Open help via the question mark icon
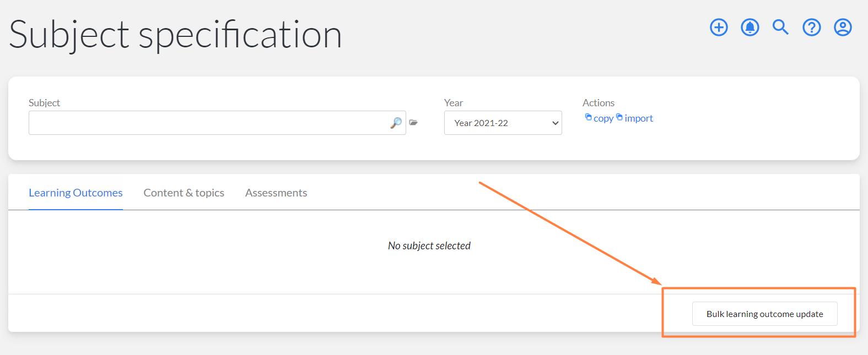868x355 pixels. pos(811,27)
